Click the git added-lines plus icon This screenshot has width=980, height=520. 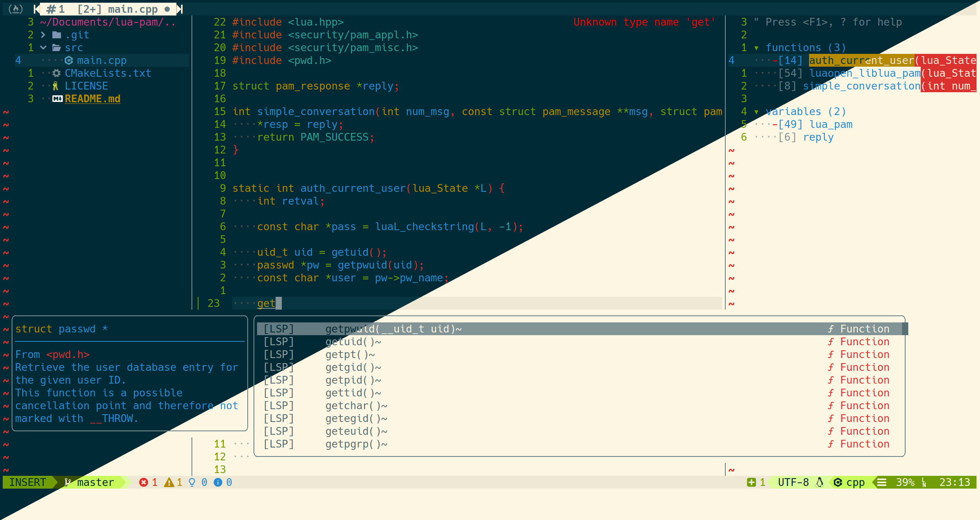pyautogui.click(x=751, y=482)
